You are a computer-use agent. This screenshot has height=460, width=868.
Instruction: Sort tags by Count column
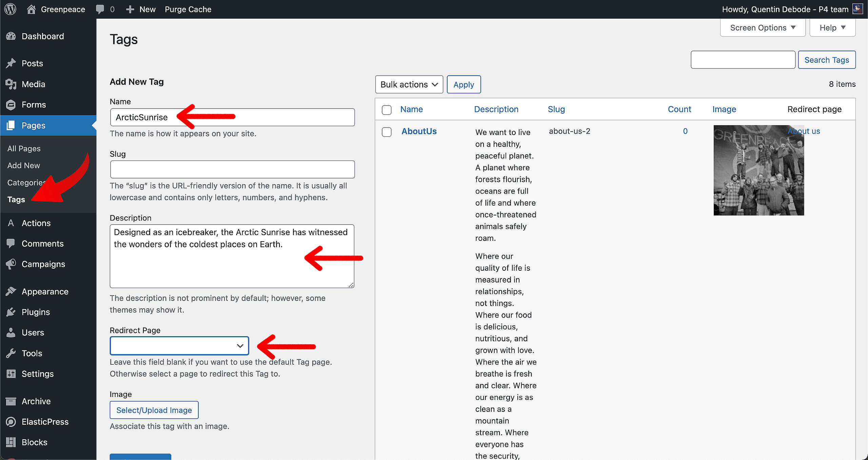(679, 109)
